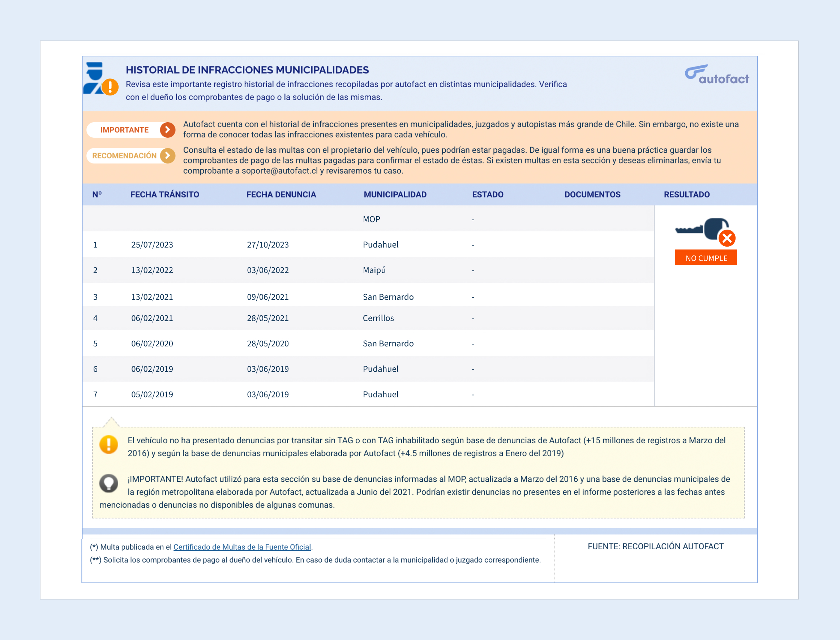Viewport: 840px width, 640px height.
Task: Click the red X badge on key
Action: pyautogui.click(x=727, y=239)
